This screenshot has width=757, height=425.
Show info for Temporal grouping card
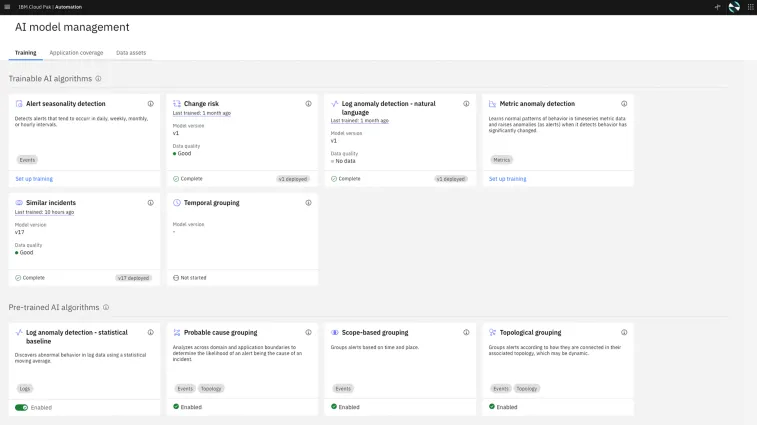pos(309,202)
